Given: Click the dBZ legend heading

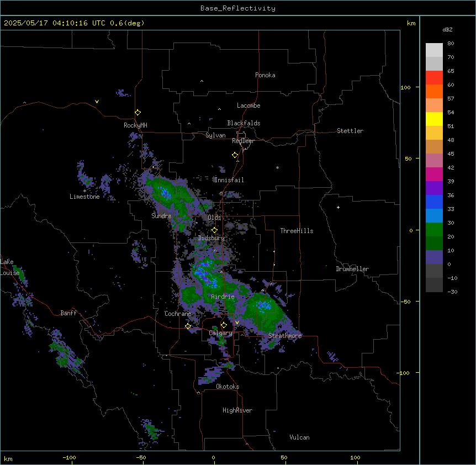Looking at the screenshot, I should 447,30.
